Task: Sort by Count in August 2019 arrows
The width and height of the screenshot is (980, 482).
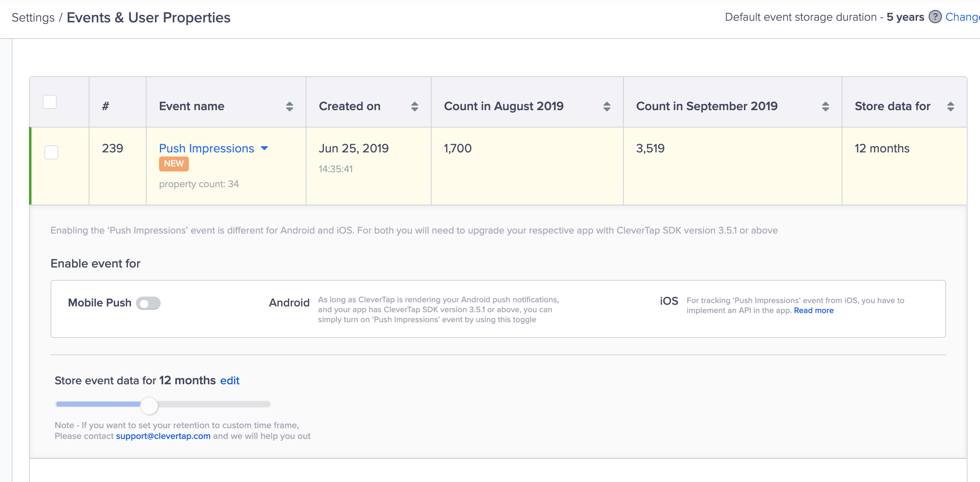Action: (607, 106)
